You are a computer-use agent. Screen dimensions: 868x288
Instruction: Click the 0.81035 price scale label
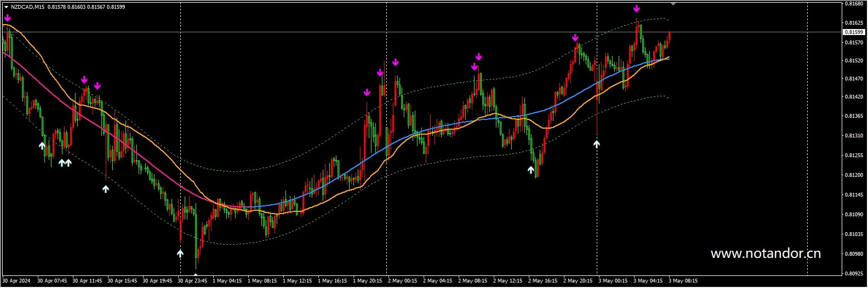854,234
